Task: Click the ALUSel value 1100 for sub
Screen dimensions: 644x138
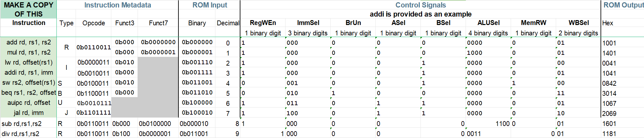Action: click(x=488, y=123)
